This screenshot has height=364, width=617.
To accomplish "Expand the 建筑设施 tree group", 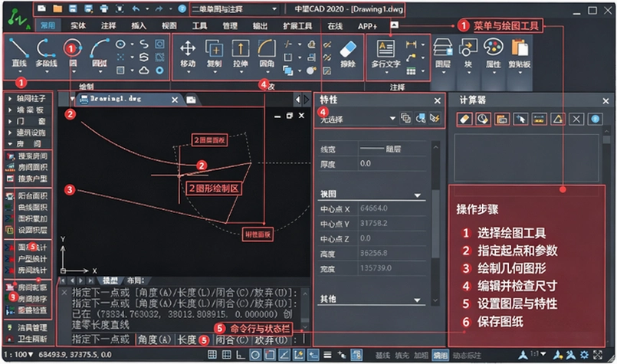I will 10,133.
